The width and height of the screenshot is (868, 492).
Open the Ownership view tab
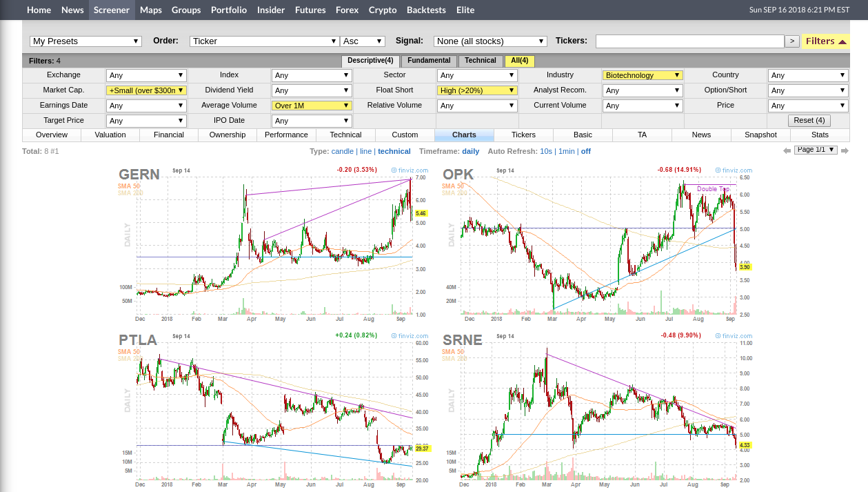[228, 135]
